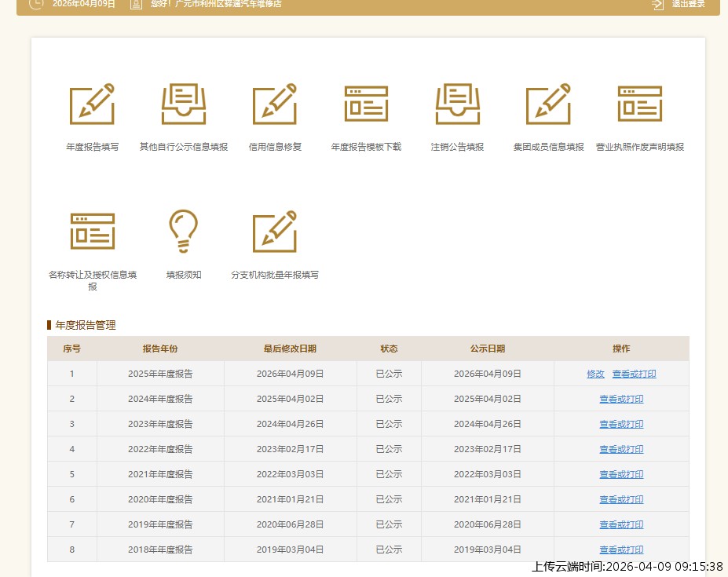Open 营业执照作废声明填报 icon
Viewport: 728px width, 577px height.
(639, 104)
